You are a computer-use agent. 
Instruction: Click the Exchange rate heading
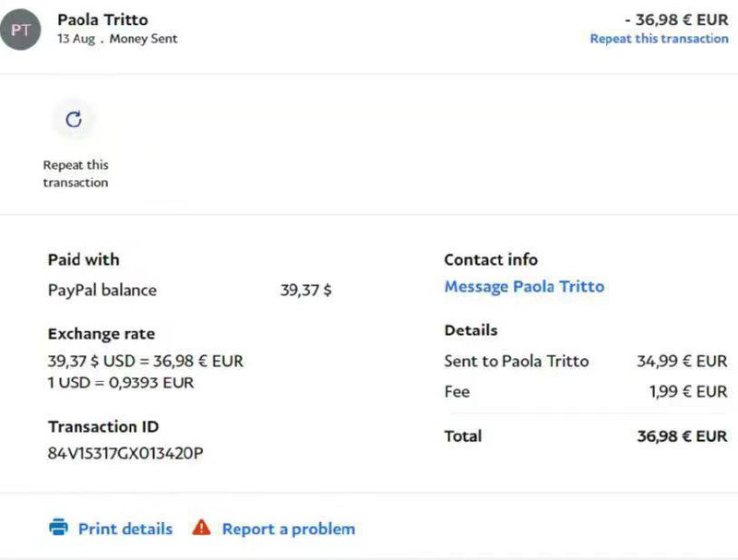pyautogui.click(x=101, y=334)
